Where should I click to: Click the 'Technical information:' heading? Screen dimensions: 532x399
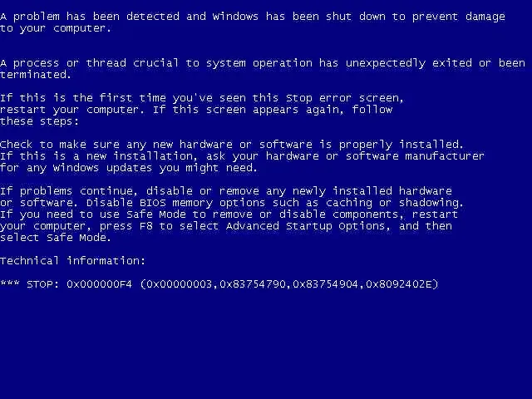point(72,260)
